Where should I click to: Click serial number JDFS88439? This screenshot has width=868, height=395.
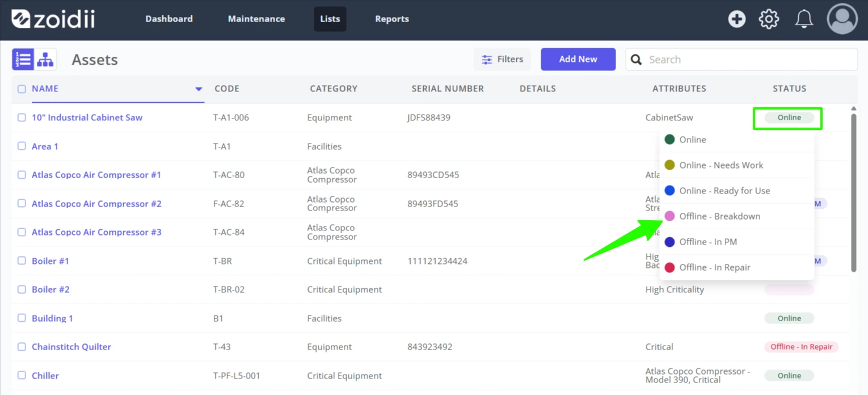[429, 117]
